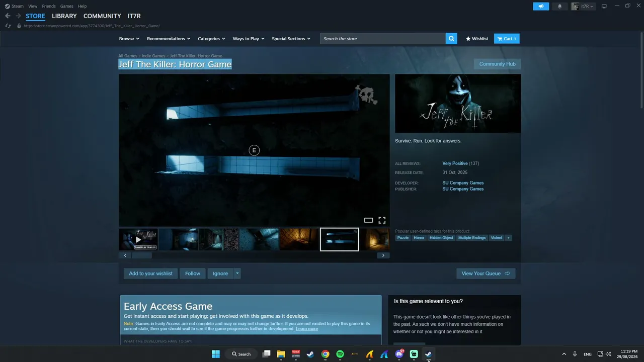Open the Help menu
The image size is (644, 362).
[x=82, y=6]
